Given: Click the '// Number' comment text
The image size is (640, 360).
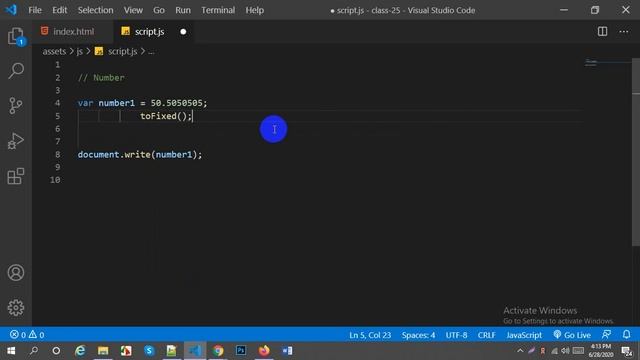Looking at the screenshot, I should pyautogui.click(x=101, y=78).
